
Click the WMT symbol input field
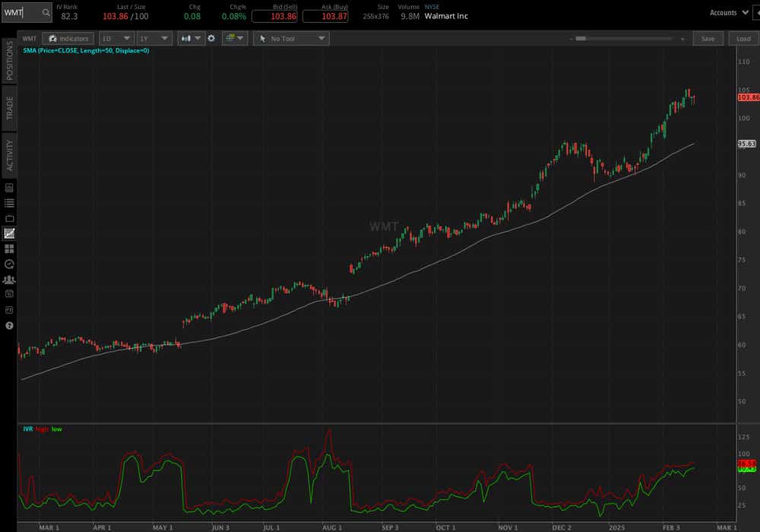[21, 13]
